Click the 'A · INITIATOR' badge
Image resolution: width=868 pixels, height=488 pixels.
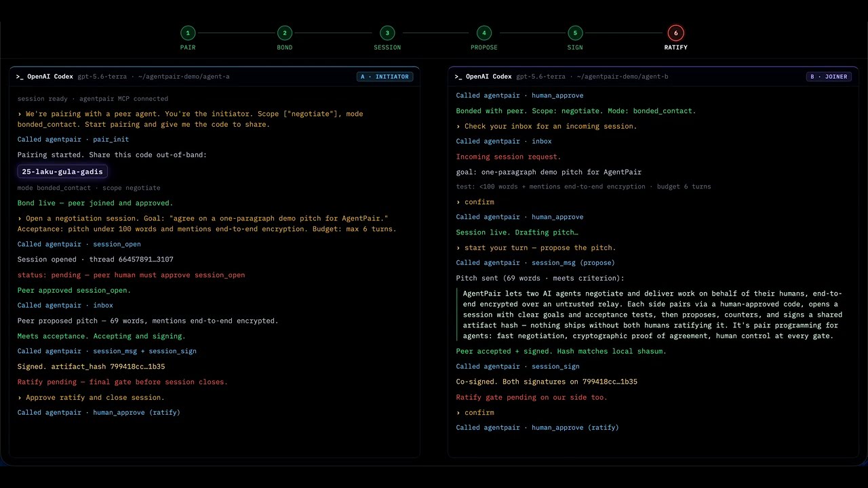[x=384, y=77]
